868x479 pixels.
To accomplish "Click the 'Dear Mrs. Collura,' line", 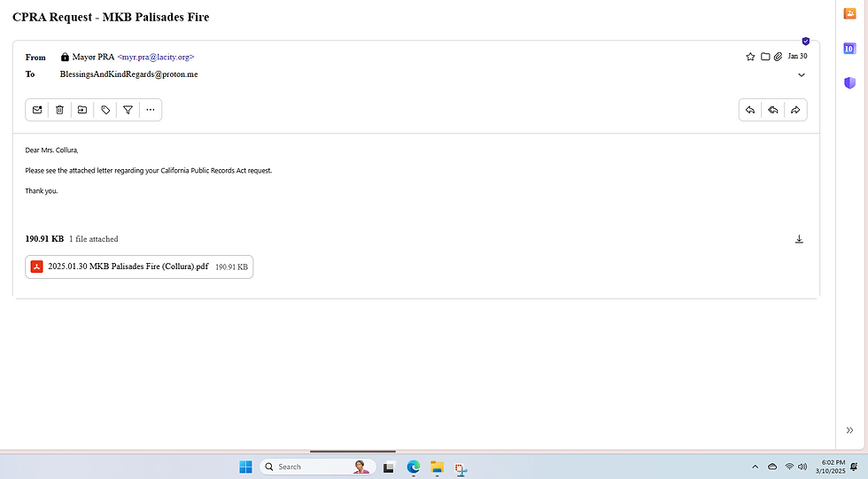I will 51,150.
